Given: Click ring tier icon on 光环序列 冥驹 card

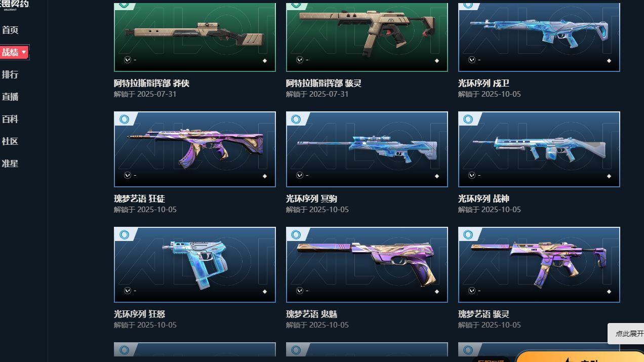Looking at the screenshot, I should pyautogui.click(x=296, y=119).
